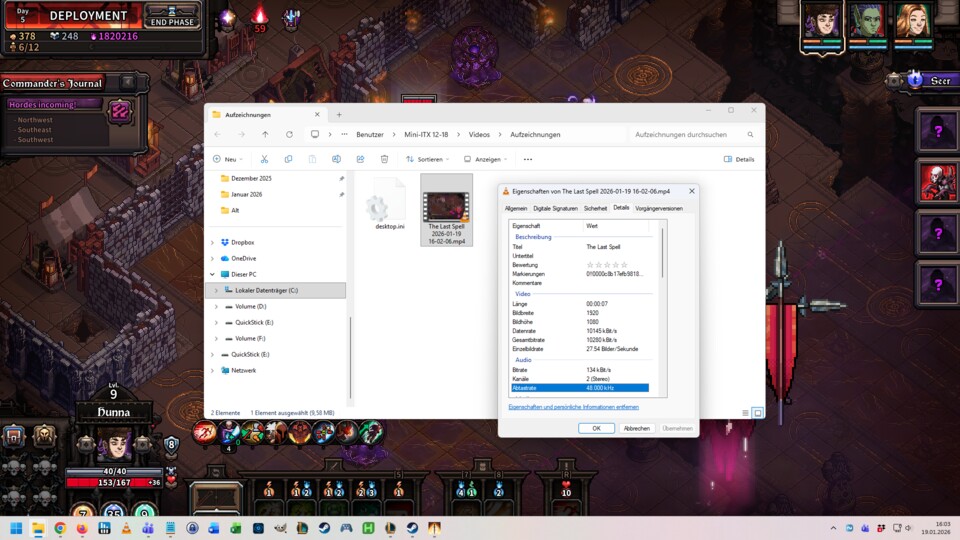Go up one folder with the arrow

pyautogui.click(x=265, y=134)
